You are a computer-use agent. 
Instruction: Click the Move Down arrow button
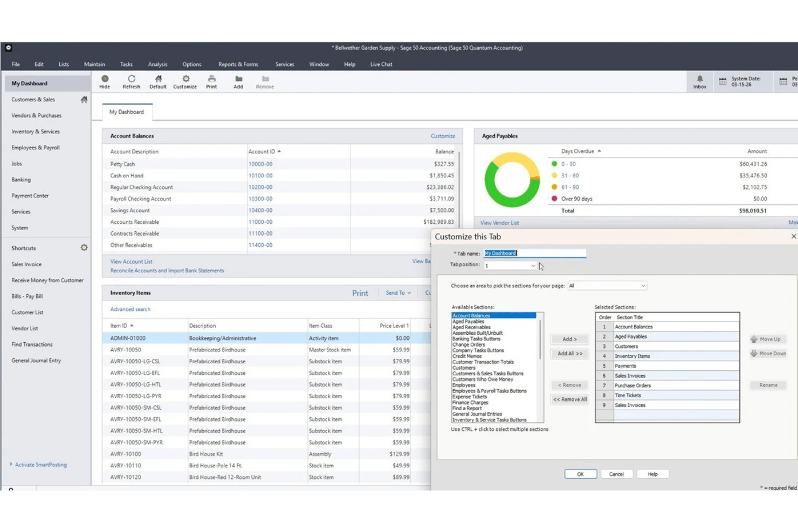tap(768, 354)
